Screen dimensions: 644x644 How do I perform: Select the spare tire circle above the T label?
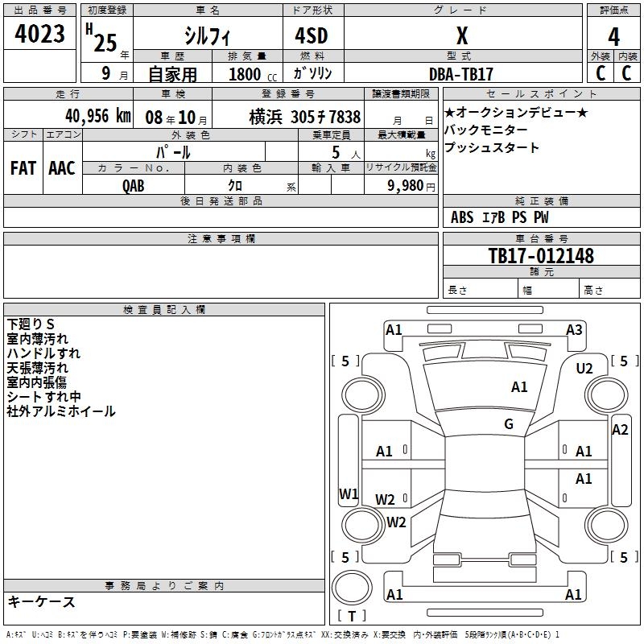[x=352, y=588]
